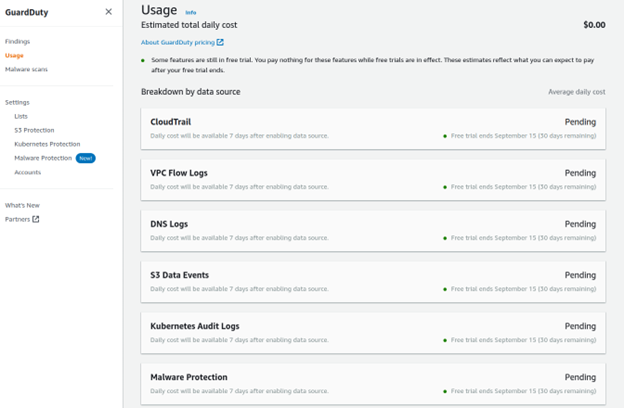Click the GuardDuty sidebar title

click(27, 12)
